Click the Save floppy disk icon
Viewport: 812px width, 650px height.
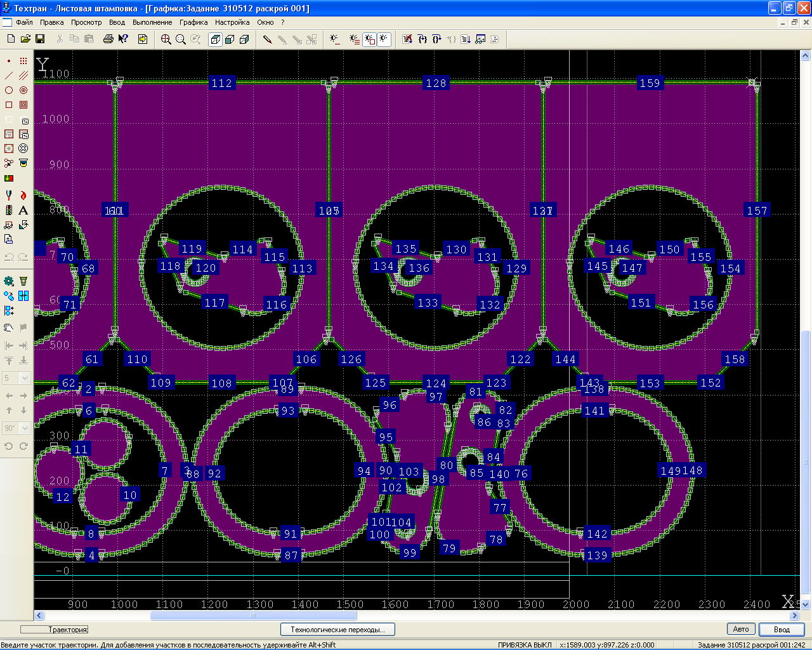40,39
